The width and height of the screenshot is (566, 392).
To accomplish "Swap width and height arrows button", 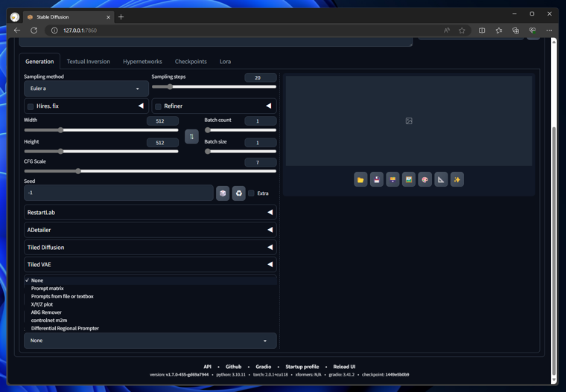I will [x=191, y=136].
